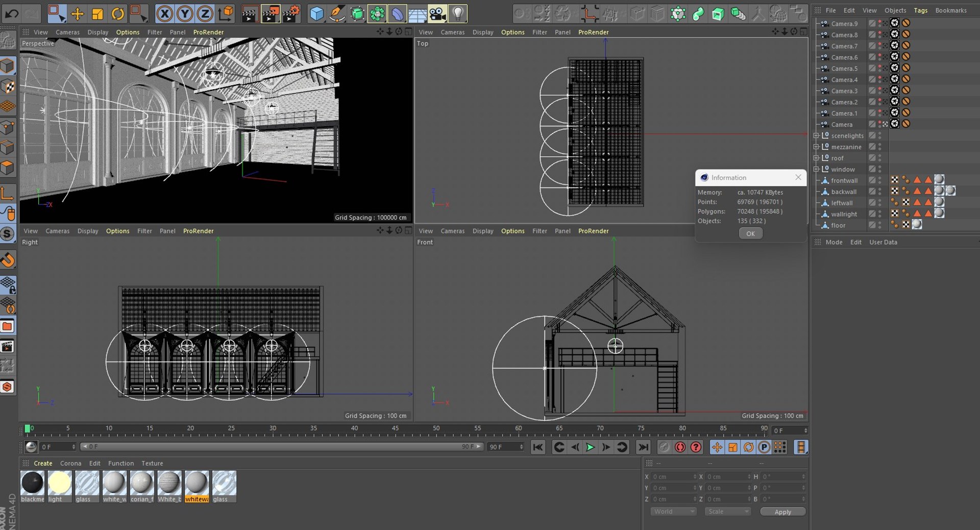The width and height of the screenshot is (980, 530).
Task: Select the Move tool in top toolbar
Action: pyautogui.click(x=77, y=14)
